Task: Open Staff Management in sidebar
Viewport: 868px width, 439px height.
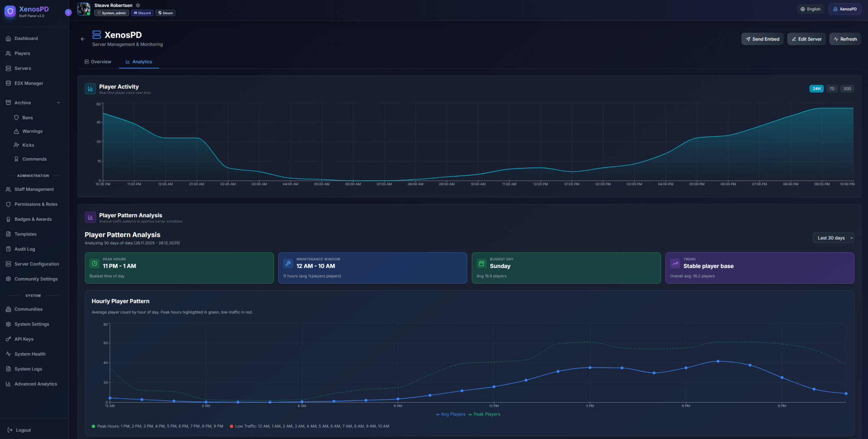Action: pos(34,190)
